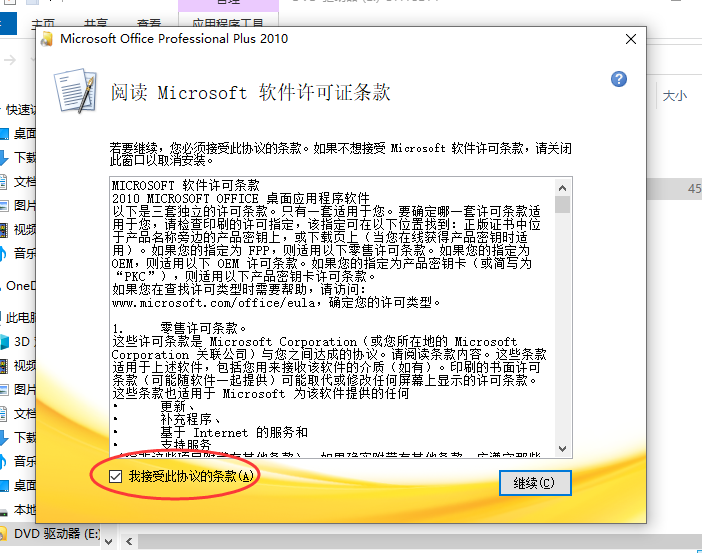702x553 pixels.
Task: Click inside the license terms text box
Action: (x=332, y=317)
